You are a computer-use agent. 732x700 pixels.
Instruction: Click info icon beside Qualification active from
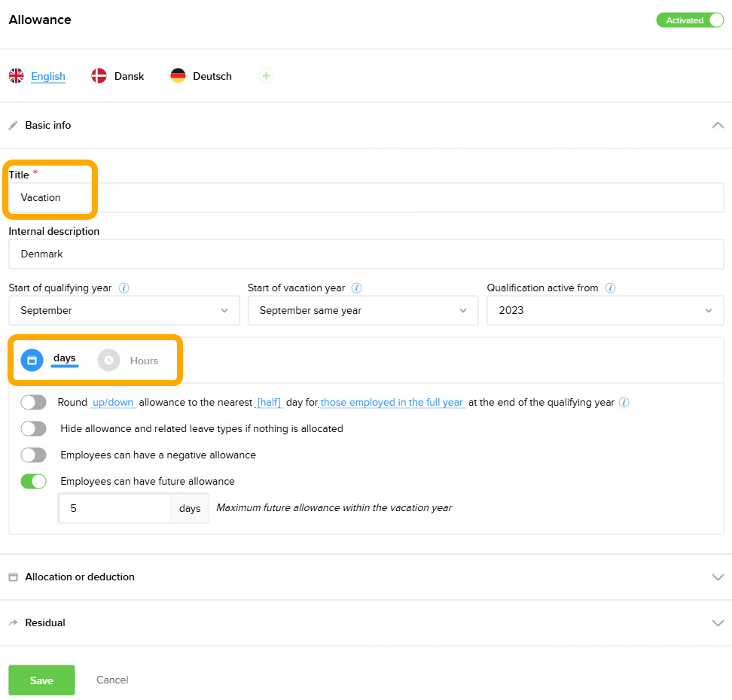[x=611, y=288]
